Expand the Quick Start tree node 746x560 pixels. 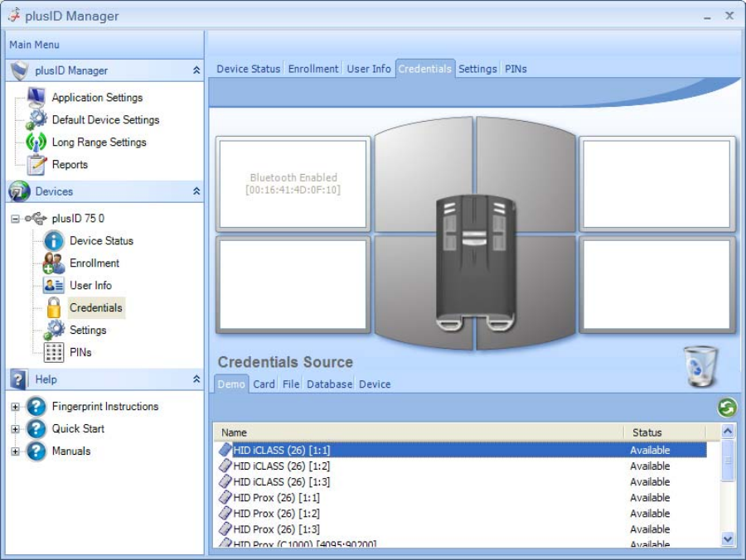15,429
